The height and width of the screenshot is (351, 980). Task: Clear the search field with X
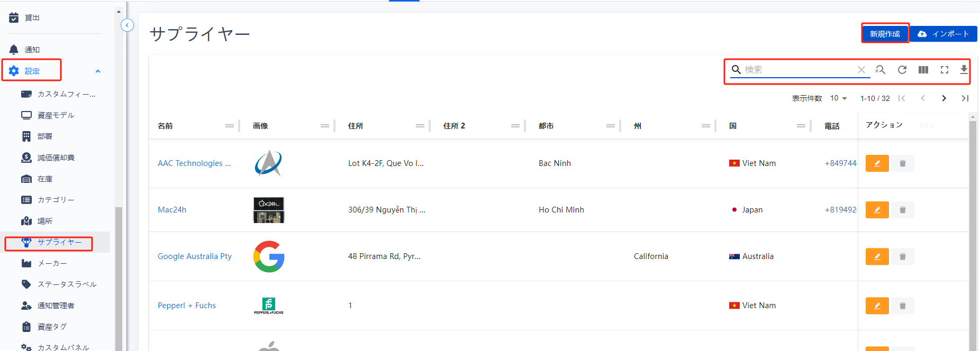pyautogui.click(x=861, y=70)
